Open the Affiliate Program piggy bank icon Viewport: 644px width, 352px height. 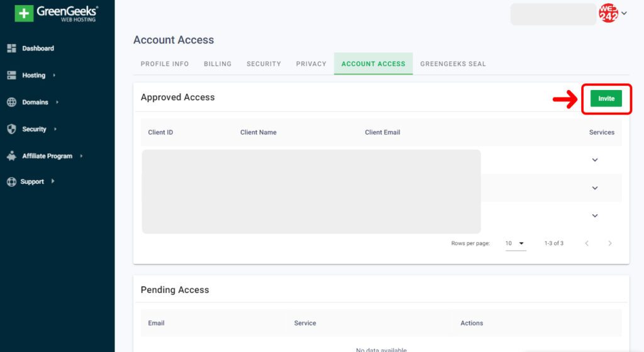pyautogui.click(x=11, y=156)
